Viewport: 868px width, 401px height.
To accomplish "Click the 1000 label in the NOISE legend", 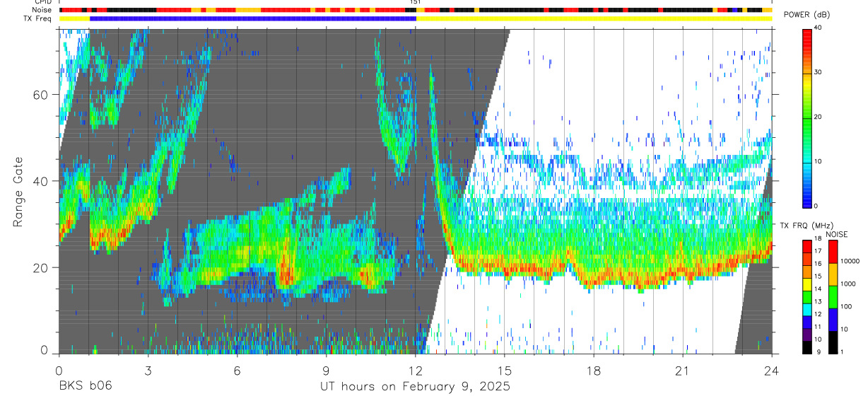I will pyautogui.click(x=848, y=284).
